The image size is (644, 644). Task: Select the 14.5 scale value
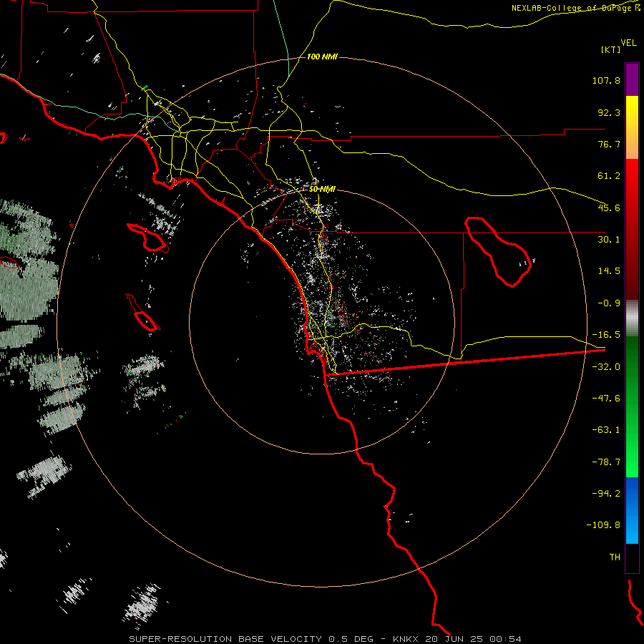click(x=609, y=271)
